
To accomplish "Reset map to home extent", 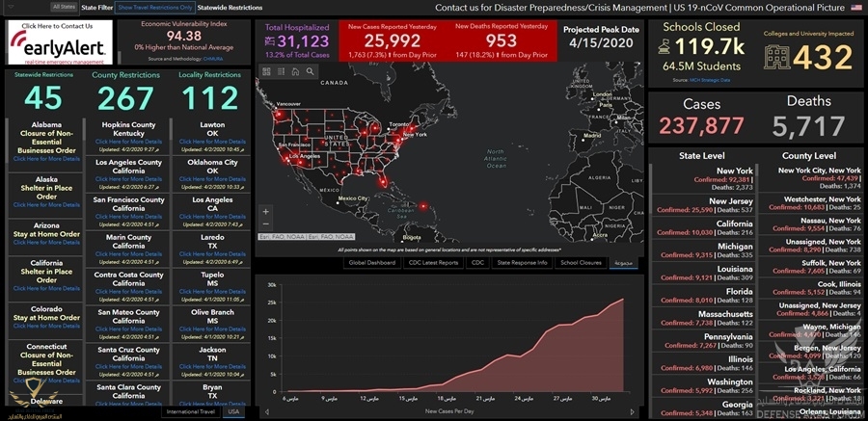I will point(295,71).
